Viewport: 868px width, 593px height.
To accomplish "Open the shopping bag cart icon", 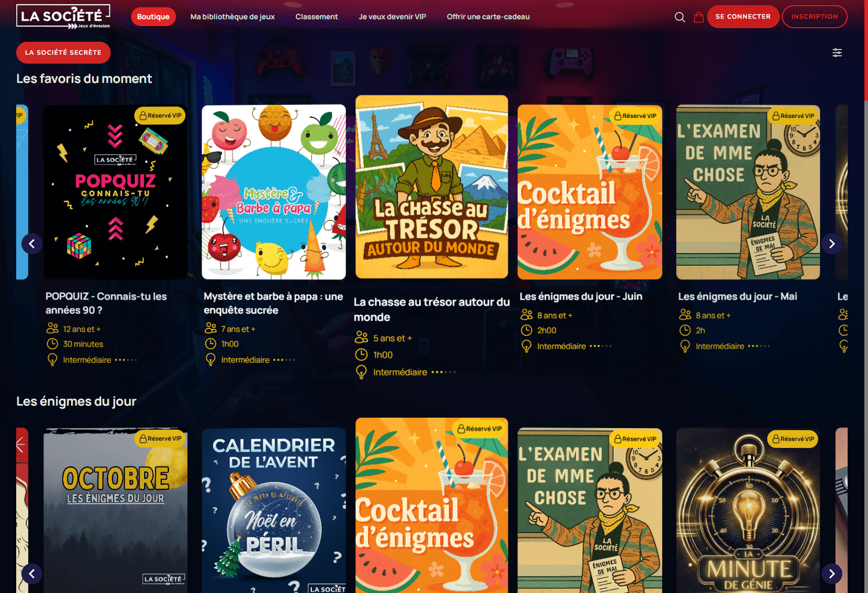I will pyautogui.click(x=698, y=17).
